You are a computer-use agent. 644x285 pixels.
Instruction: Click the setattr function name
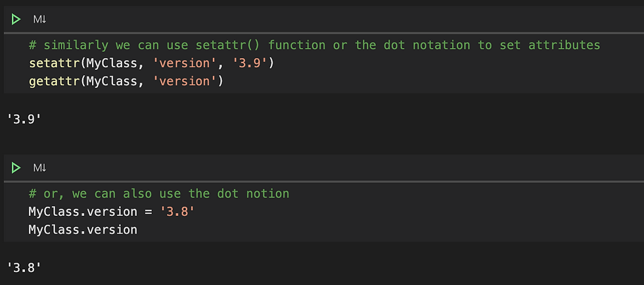pos(54,63)
